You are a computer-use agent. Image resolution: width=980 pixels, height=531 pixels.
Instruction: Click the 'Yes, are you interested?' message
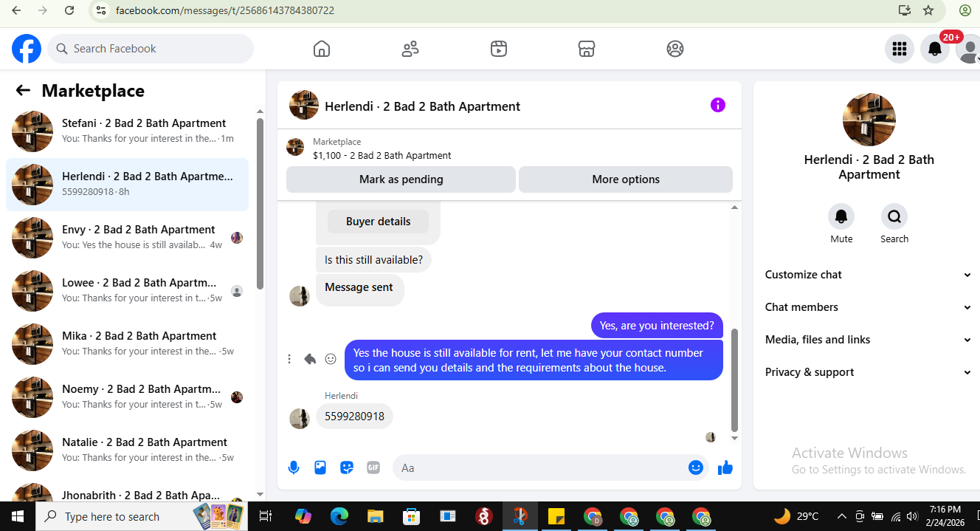click(657, 325)
